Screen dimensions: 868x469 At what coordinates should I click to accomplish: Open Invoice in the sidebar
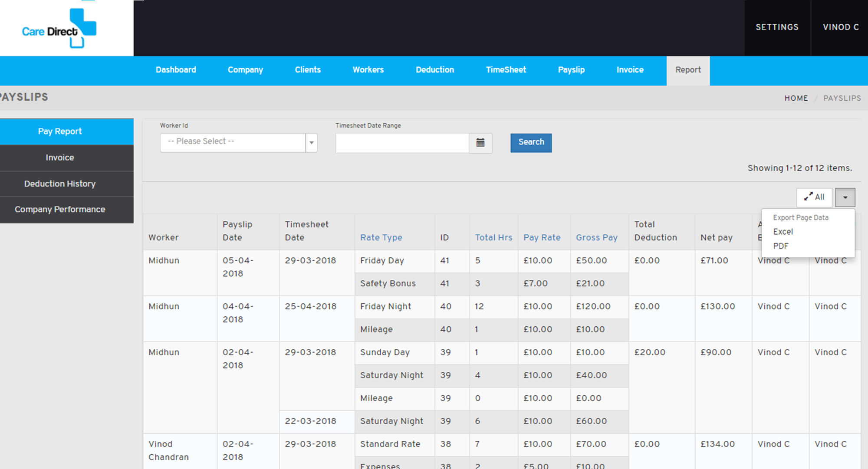[x=67, y=158]
